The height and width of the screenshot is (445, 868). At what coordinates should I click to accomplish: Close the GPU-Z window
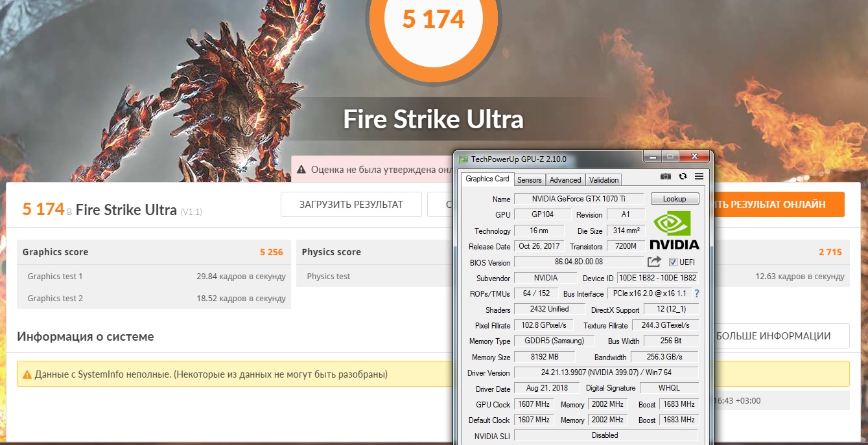[x=695, y=157]
